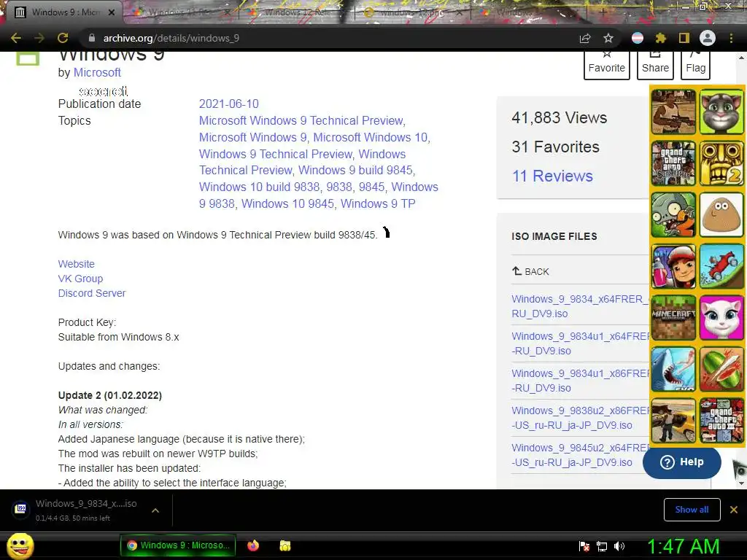Open the Pou game icon
Screen dimensions: 747x560
(x=721, y=215)
